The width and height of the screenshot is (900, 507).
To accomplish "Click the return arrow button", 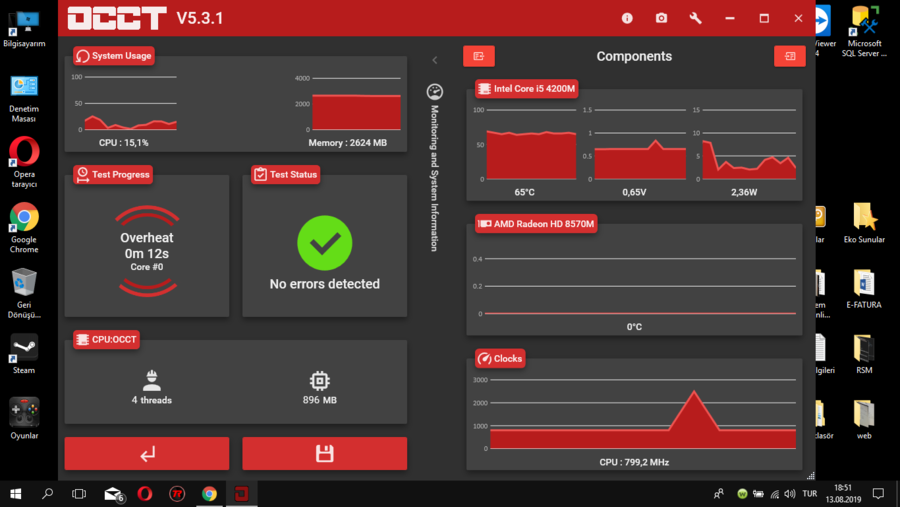I will 147,454.
